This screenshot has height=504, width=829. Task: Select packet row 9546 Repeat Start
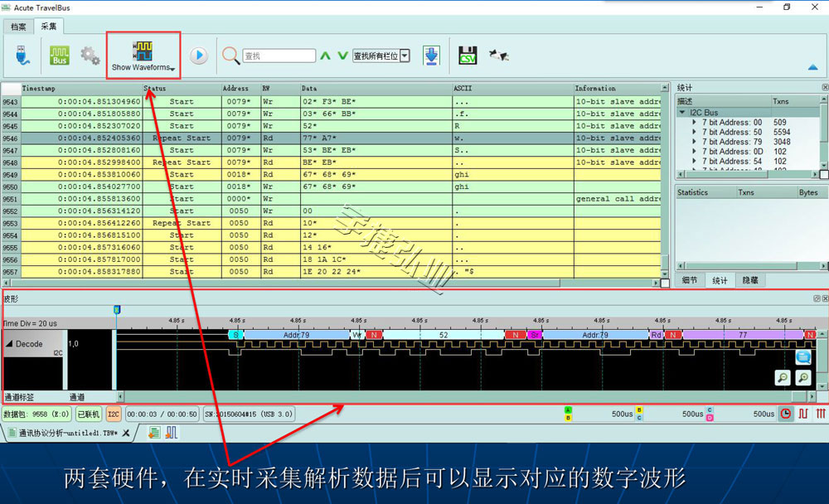332,138
